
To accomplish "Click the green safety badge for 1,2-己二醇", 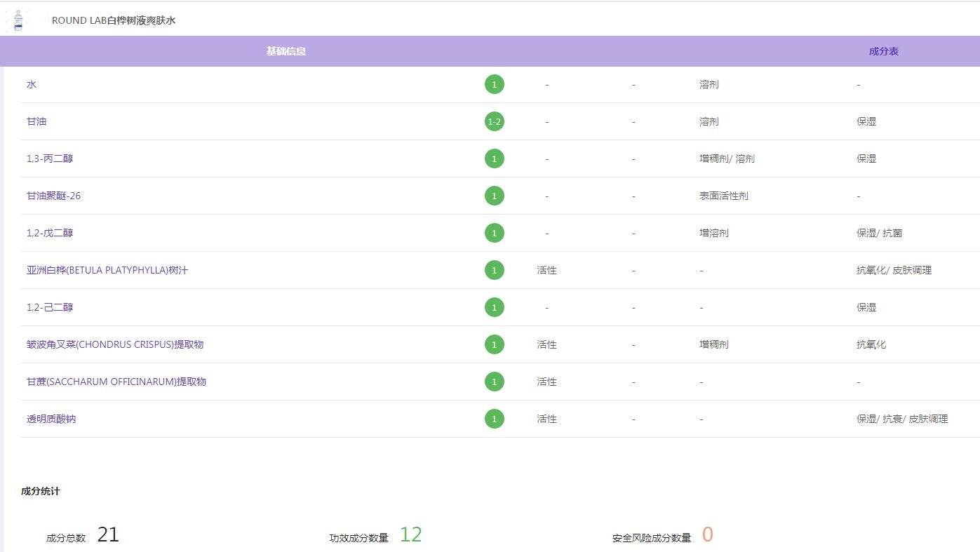I will point(494,307).
